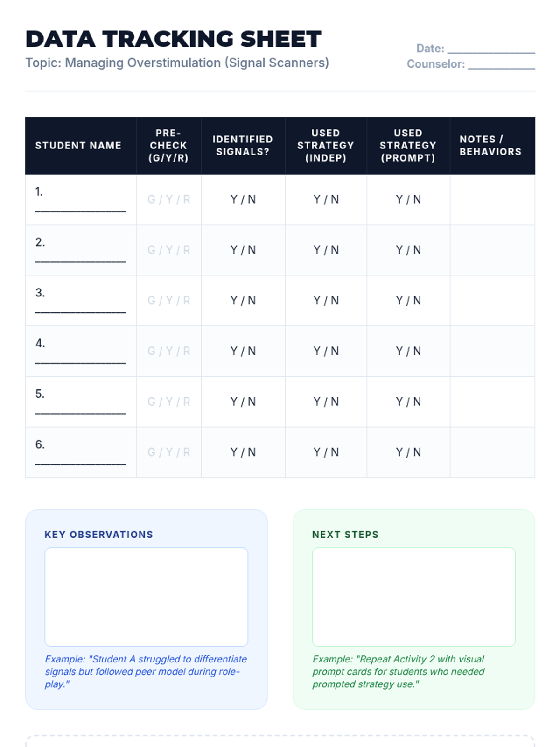Screen dimensions: 560x747
Task: Click the Pre-Check (G/Y/R) column header
Action: point(168,146)
